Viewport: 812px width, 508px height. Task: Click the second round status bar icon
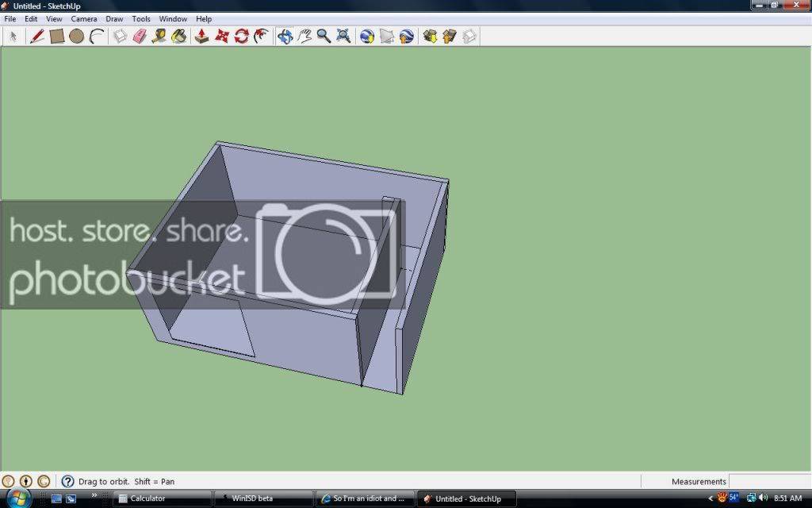tap(26, 482)
